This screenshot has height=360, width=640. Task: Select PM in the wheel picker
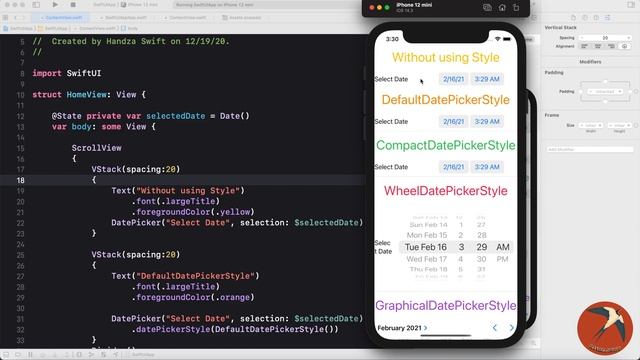(502, 259)
